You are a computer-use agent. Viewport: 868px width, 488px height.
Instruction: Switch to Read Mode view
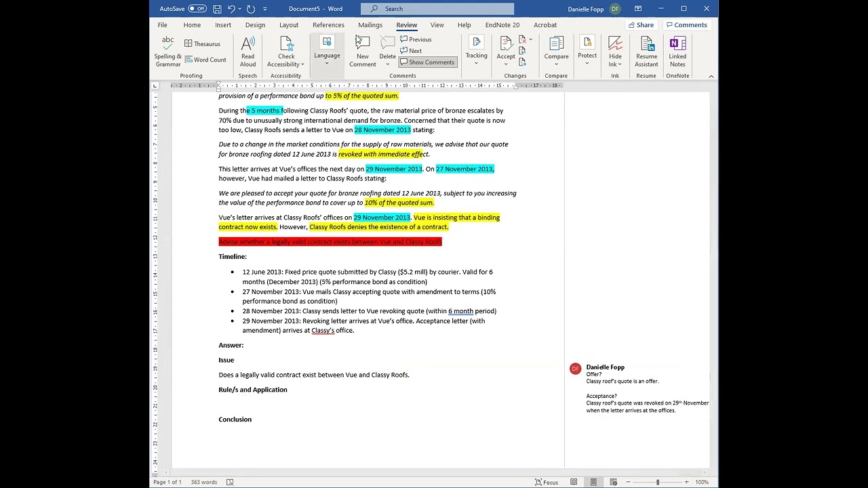(574, 482)
